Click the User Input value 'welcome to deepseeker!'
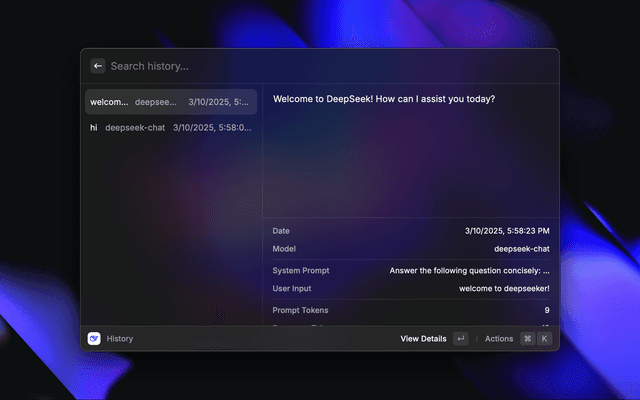640x400 pixels. (x=497, y=289)
